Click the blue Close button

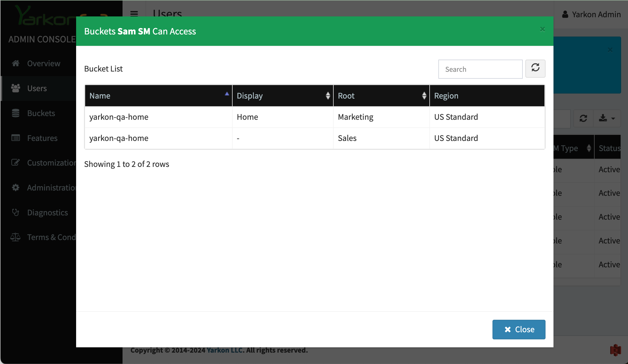[519, 329]
